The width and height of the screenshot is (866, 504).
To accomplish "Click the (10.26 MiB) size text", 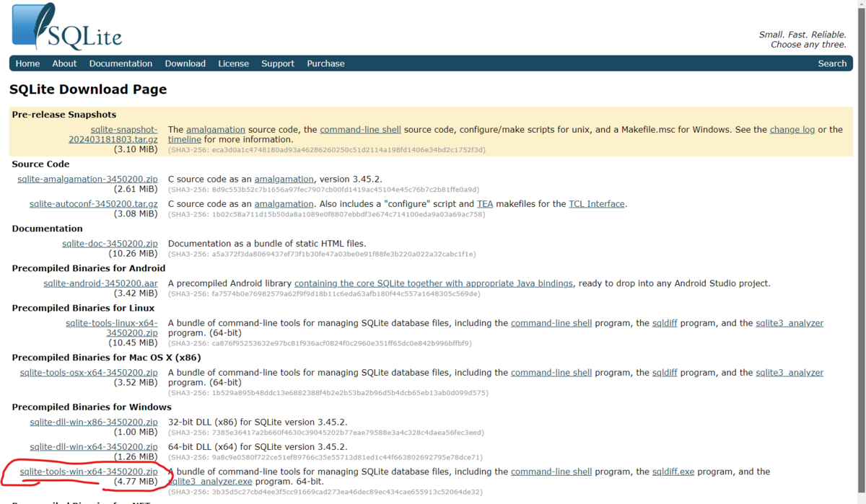I will pyautogui.click(x=133, y=254).
